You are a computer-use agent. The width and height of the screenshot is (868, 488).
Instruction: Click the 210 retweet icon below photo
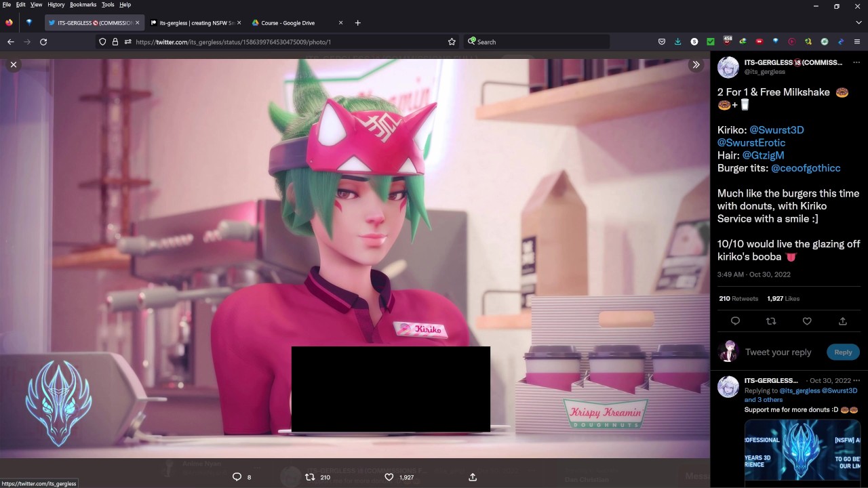310,477
